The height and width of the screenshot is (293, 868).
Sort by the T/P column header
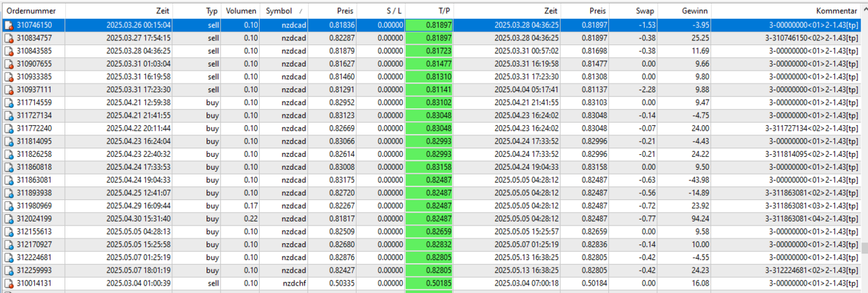[x=431, y=11]
